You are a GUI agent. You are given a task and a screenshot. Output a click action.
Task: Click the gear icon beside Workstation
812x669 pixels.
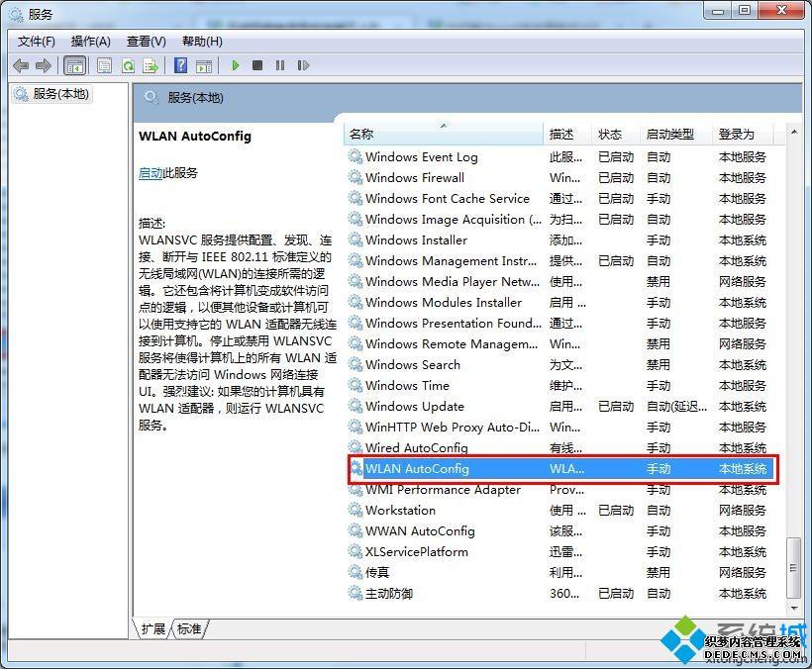[x=355, y=510]
